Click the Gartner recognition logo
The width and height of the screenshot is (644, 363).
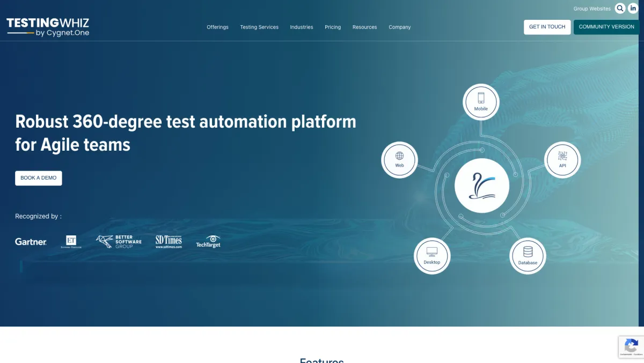(31, 242)
